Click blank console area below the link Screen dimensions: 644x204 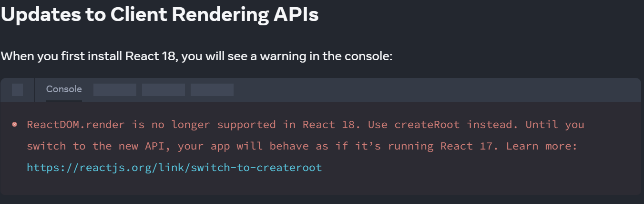pos(320,184)
